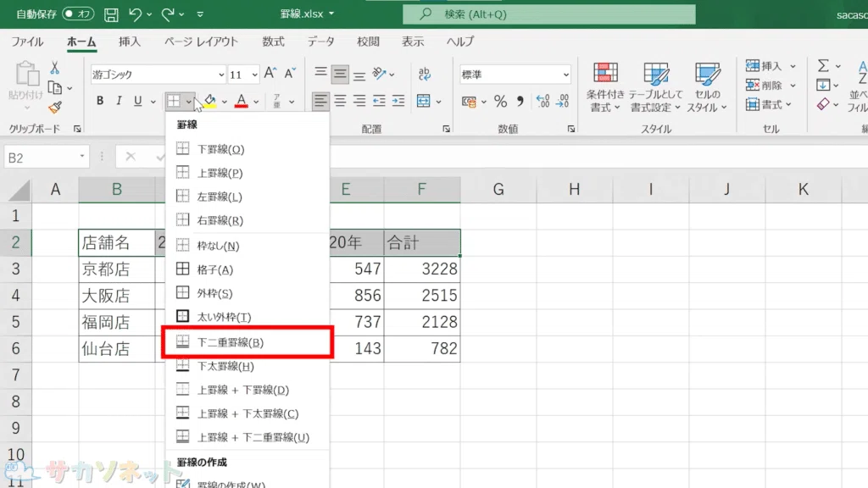Open the 游ゴシック font name dropdown
The image size is (868, 488).
tap(221, 75)
